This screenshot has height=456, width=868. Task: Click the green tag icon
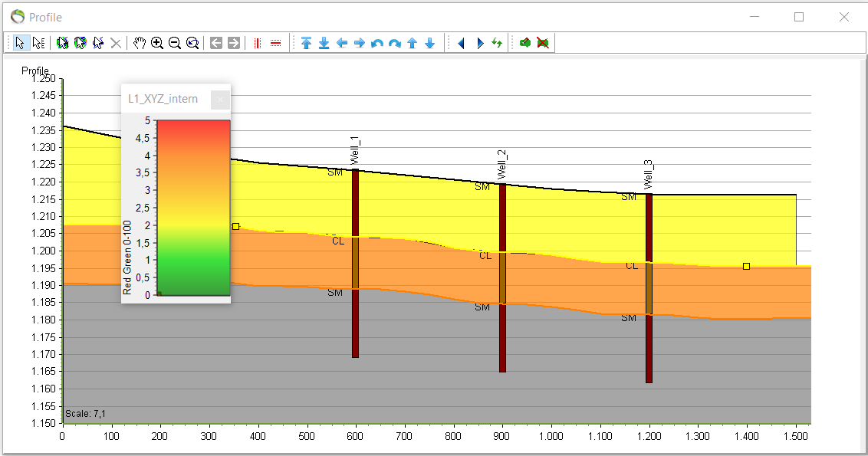click(524, 43)
